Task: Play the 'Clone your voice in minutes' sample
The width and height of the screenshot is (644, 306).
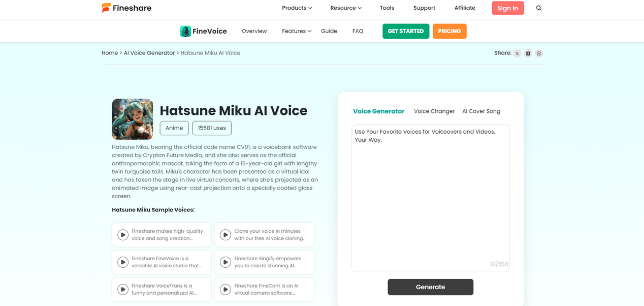Action: click(x=226, y=235)
